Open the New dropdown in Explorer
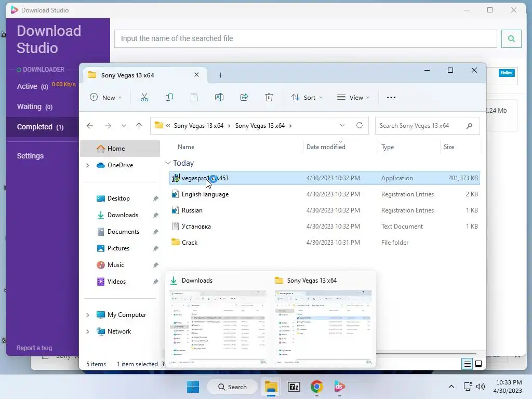This screenshot has width=532, height=399. (x=105, y=97)
